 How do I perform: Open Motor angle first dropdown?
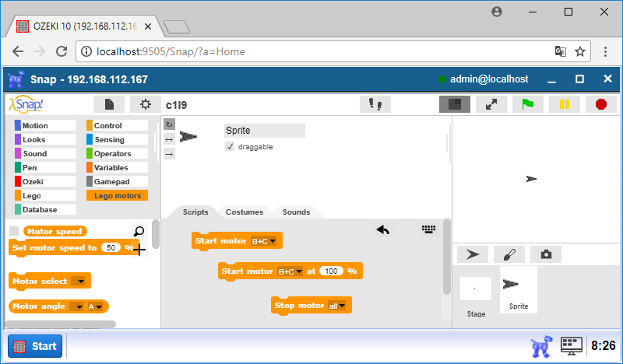pos(76,306)
